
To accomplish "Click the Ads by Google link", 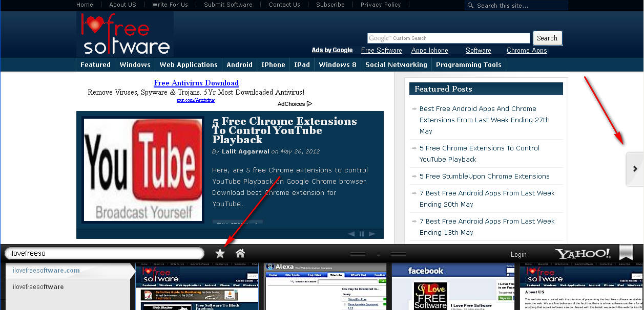I will (x=332, y=50).
